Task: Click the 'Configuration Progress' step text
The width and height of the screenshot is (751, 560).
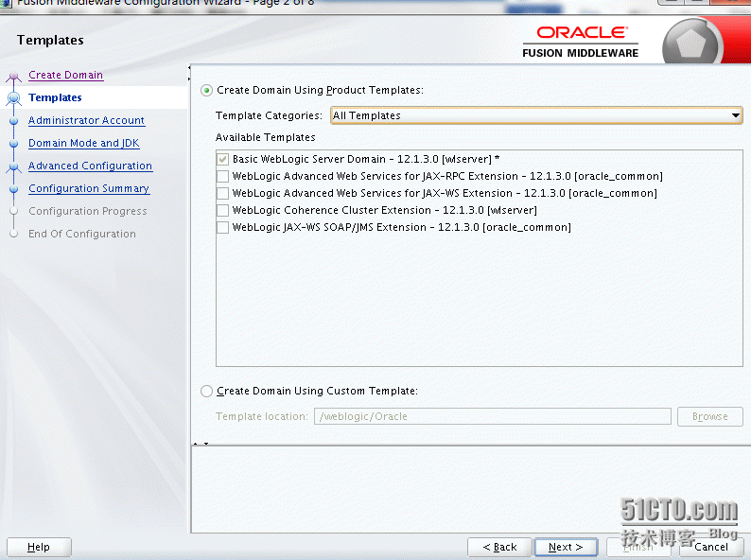Action: 88,211
